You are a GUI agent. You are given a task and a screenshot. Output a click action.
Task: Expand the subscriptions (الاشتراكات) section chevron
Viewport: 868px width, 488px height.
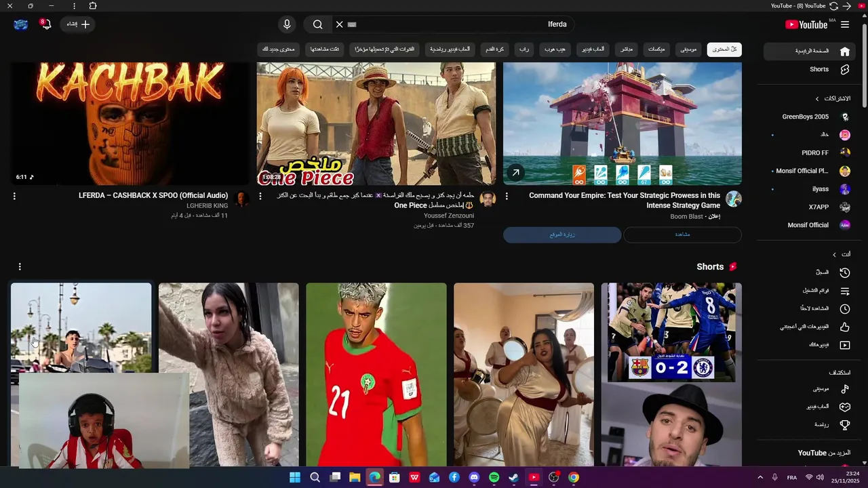pyautogui.click(x=817, y=99)
